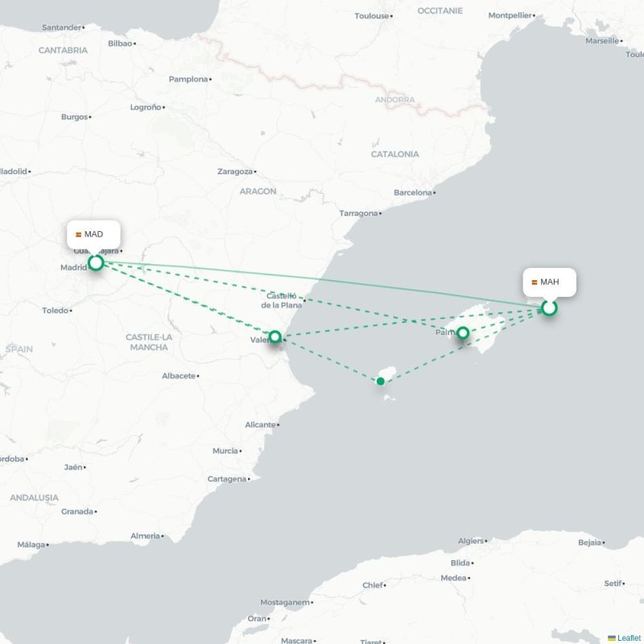Click the Spanish flag in MAD popup

78,234
